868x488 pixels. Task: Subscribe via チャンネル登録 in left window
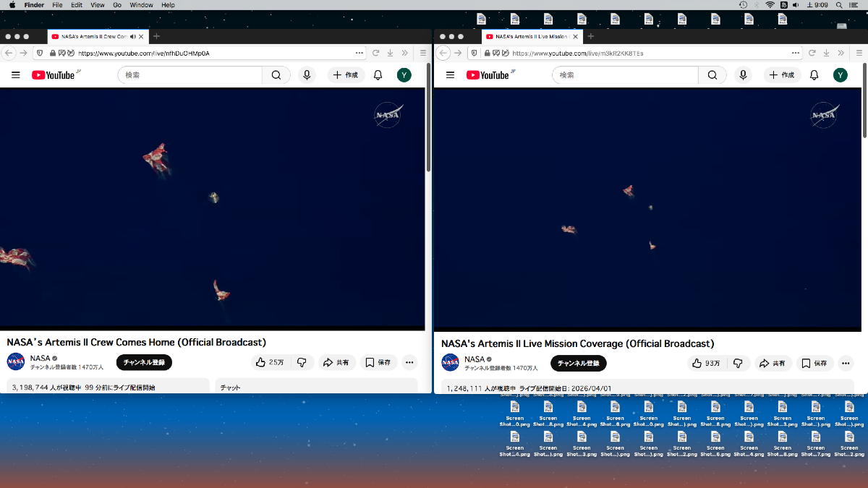point(144,362)
